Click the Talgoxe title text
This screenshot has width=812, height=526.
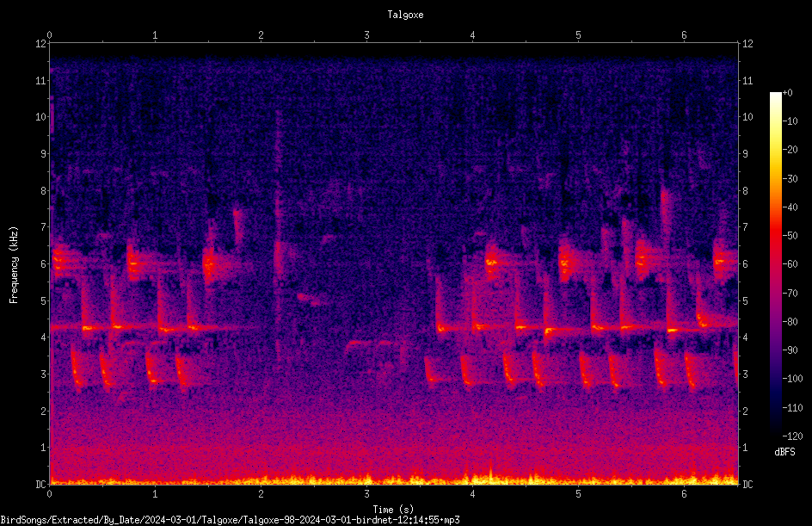(405, 15)
